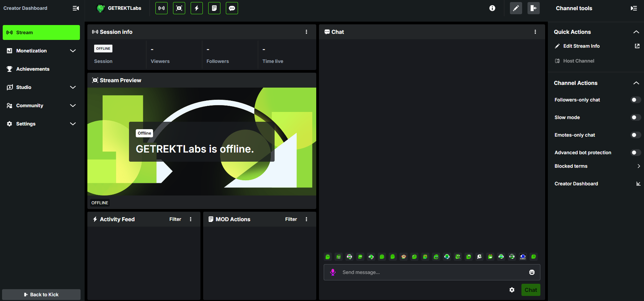Open the emoji picker in message box
The image size is (644, 301).
click(x=532, y=272)
